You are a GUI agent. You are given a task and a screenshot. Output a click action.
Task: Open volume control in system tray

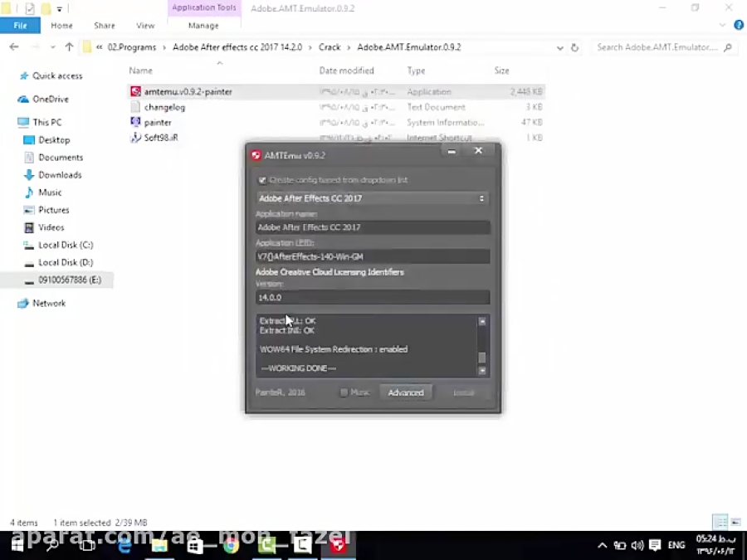coord(637,546)
